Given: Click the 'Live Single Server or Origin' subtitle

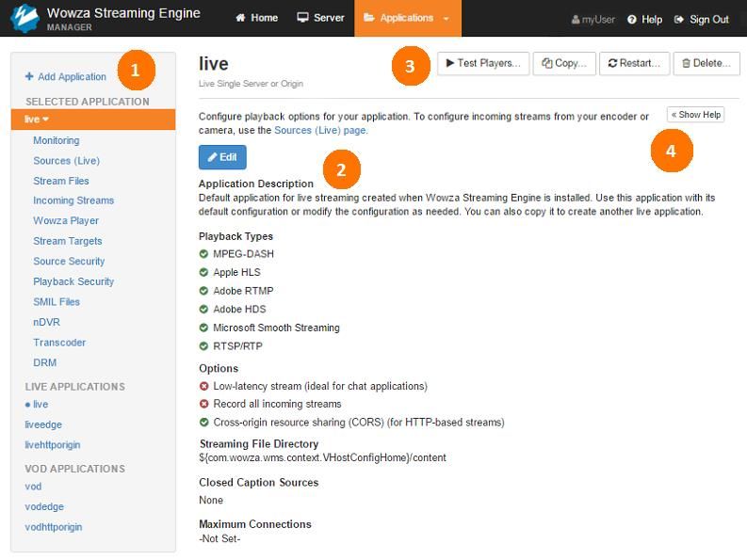Looking at the screenshot, I should point(251,84).
